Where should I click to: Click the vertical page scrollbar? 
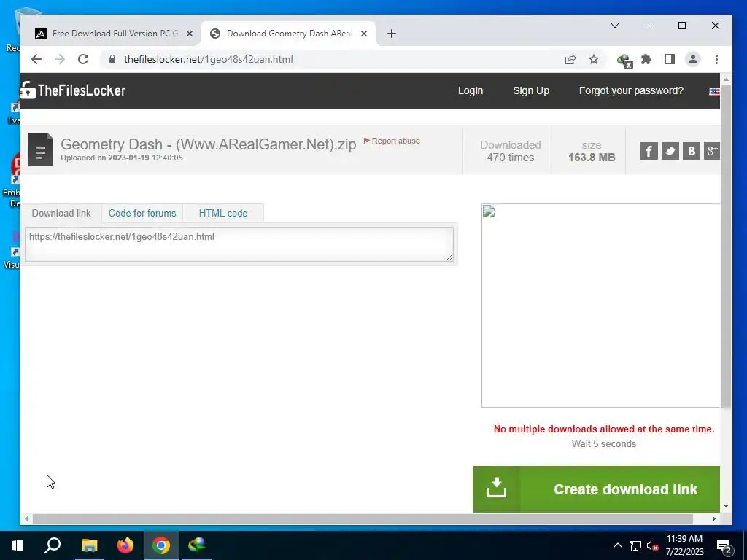click(x=726, y=246)
